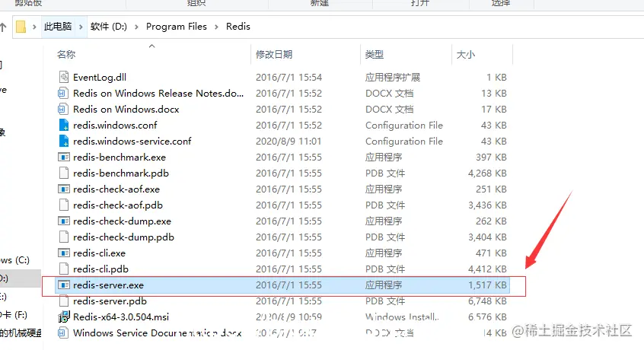Viewport: 644px width, 350px height.
Task: Click the redis-check-aof.pdb file icon
Action: (x=64, y=205)
